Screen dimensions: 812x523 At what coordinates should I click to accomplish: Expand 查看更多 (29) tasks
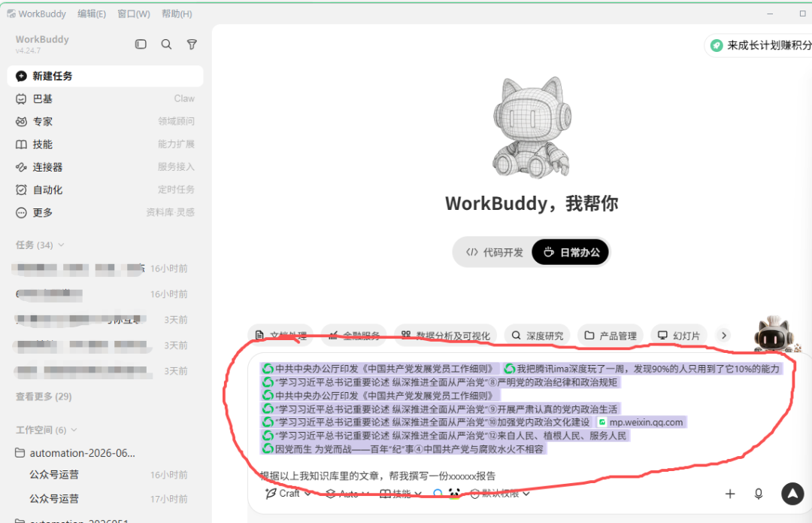pos(44,397)
